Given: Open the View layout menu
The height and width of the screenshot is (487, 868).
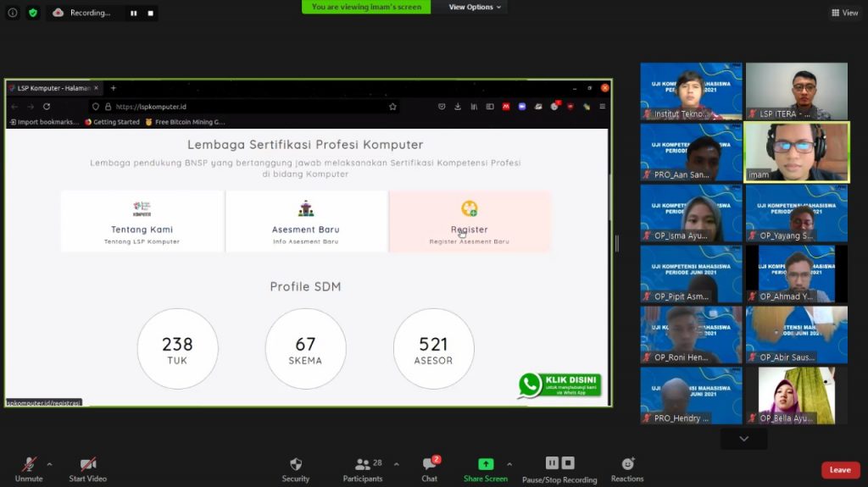Looking at the screenshot, I should tap(845, 12).
